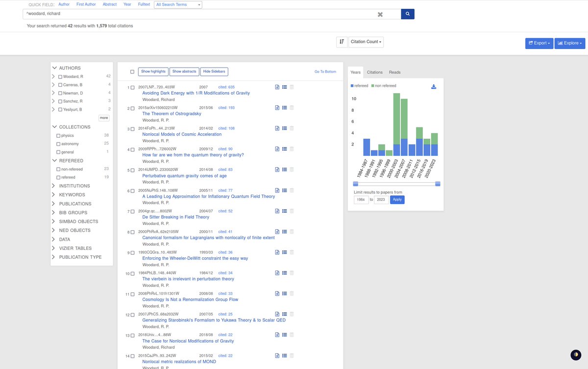Click the Show abstracts button
Screen dimensions: 588x369
[x=184, y=72]
